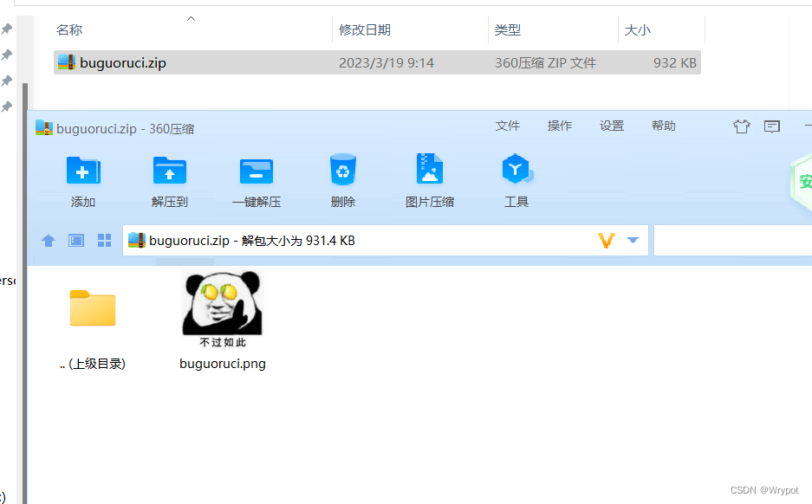Open the 工具 tools panel

(516, 179)
